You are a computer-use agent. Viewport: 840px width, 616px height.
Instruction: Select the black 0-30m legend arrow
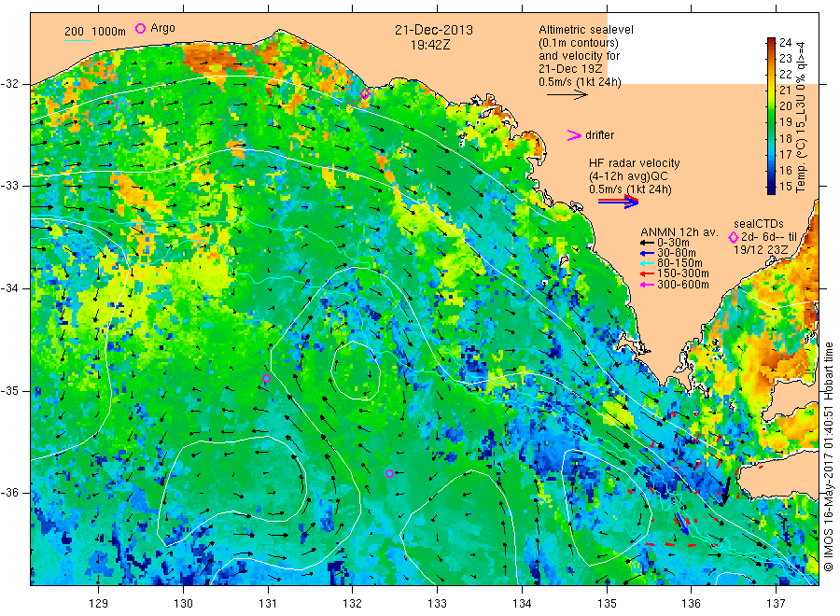click(x=648, y=243)
